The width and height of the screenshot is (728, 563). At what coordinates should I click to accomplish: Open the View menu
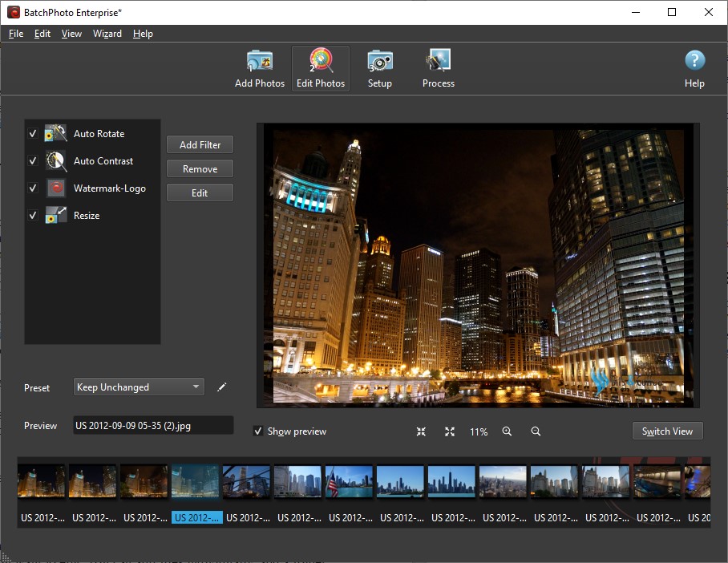click(x=71, y=34)
